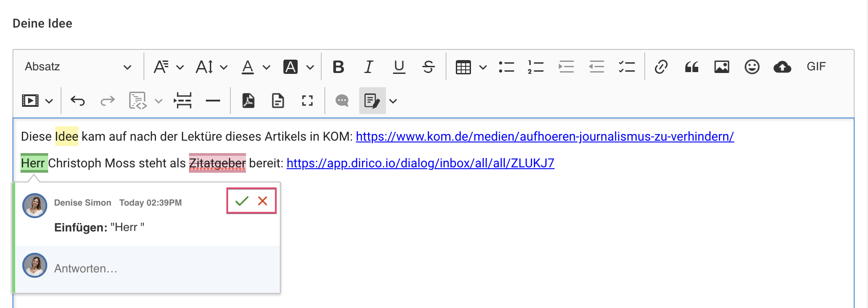Screen dimensions: 868x308
Task: Toggle the to-do checklist
Action: click(x=626, y=67)
